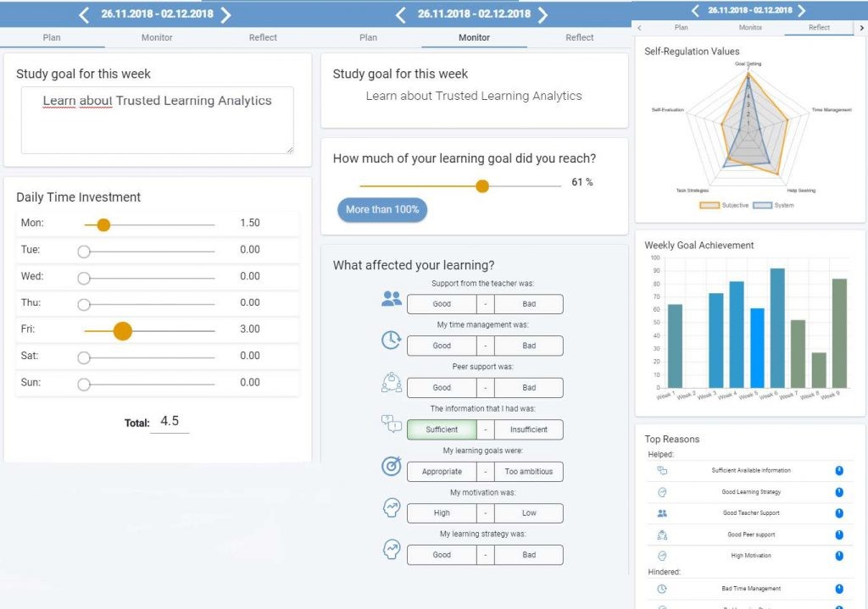Select Too ambitious for learning goals
Viewport: 868px width, 609px height.
pos(529,472)
